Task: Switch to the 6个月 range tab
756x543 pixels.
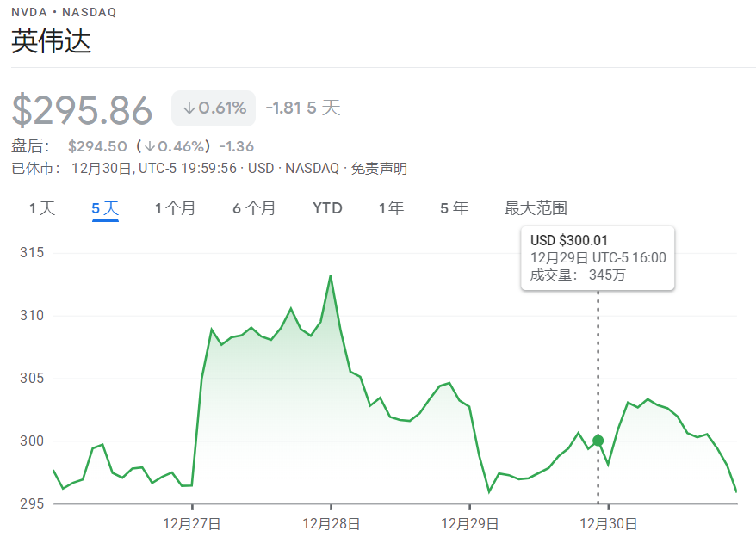Action: coord(254,208)
